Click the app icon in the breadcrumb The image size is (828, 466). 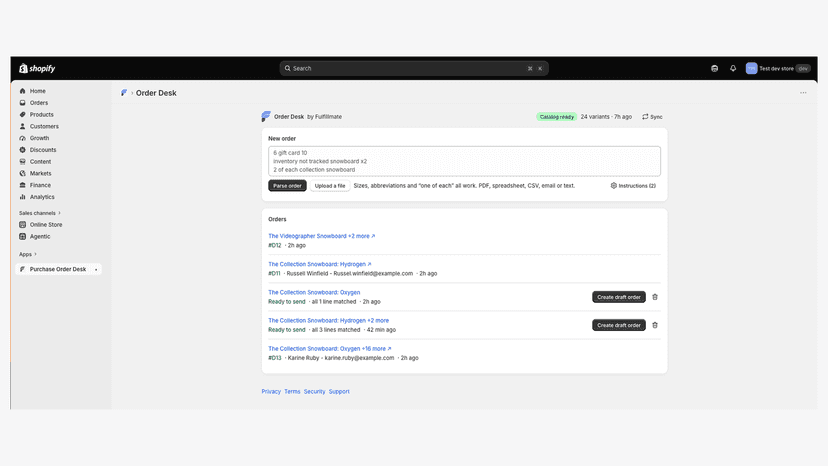[124, 92]
